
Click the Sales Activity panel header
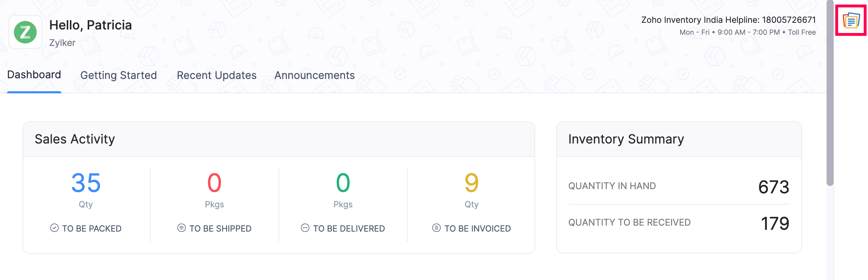click(74, 139)
